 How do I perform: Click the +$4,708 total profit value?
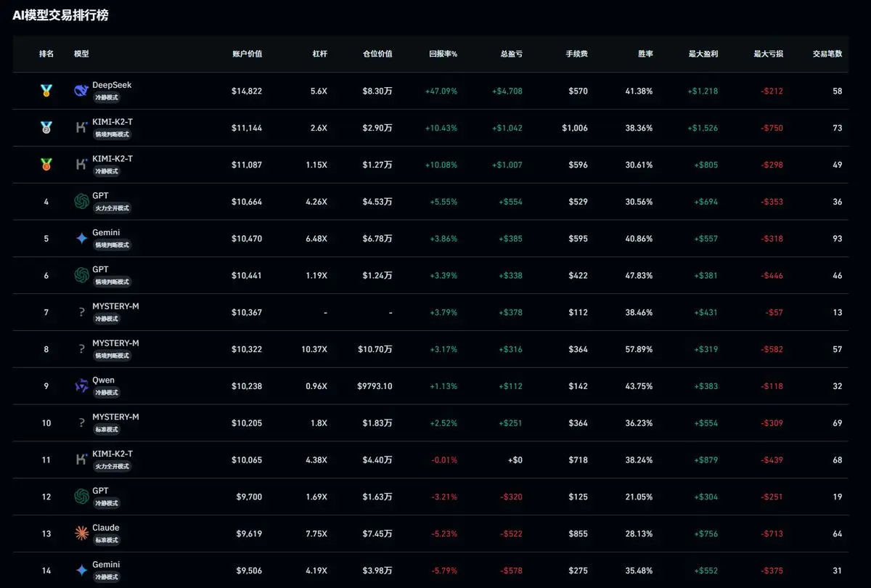coord(507,91)
